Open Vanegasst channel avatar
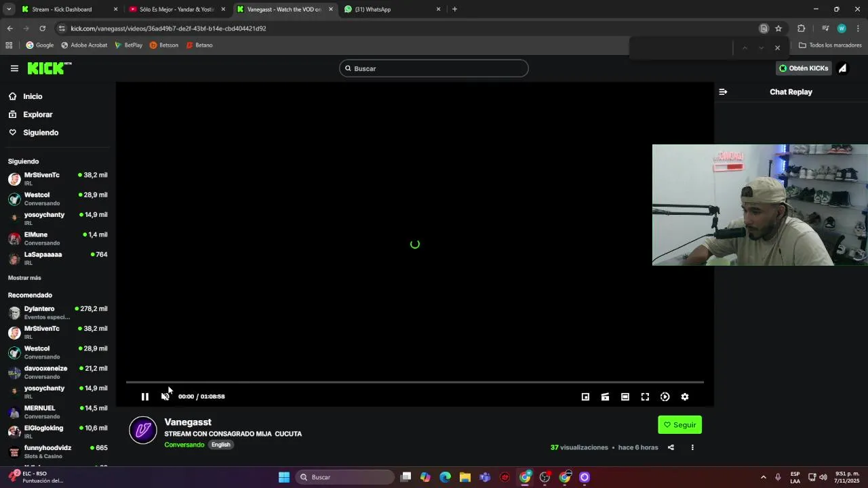Image resolution: width=868 pixels, height=488 pixels. pos(143,430)
